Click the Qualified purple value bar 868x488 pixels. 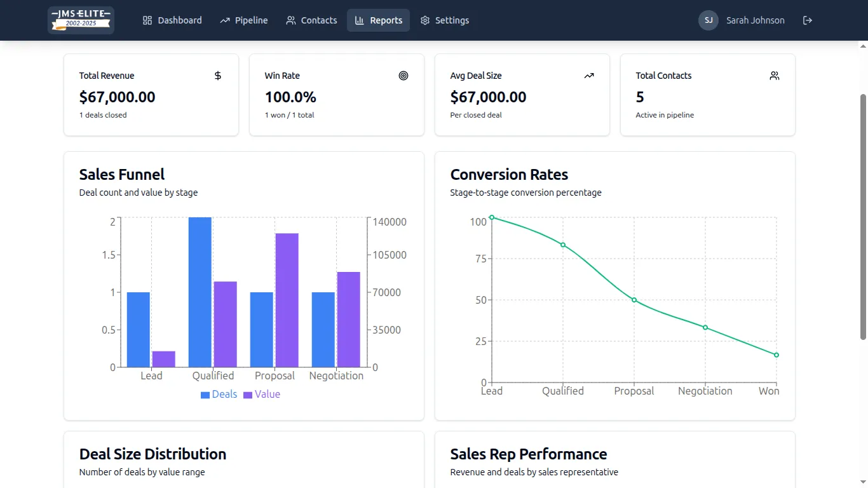226,324
